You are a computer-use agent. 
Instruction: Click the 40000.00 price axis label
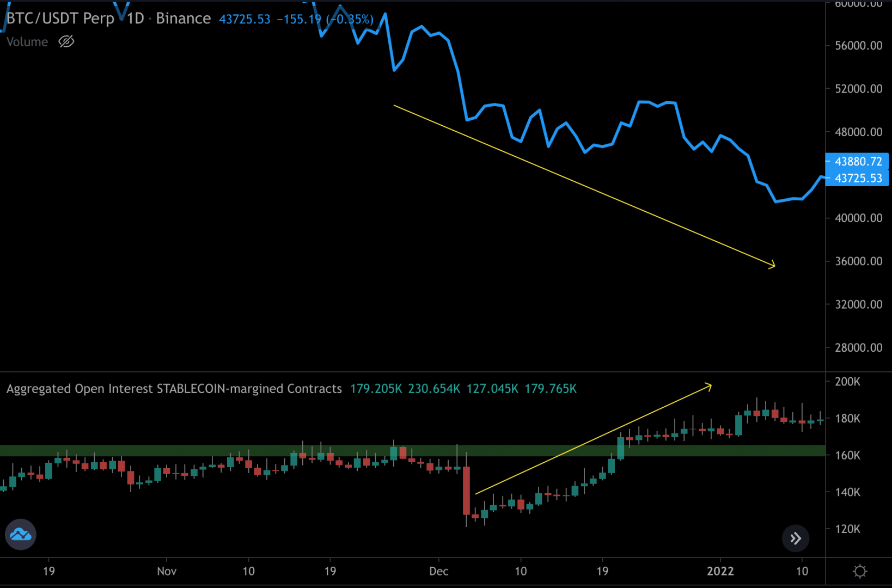tap(859, 218)
